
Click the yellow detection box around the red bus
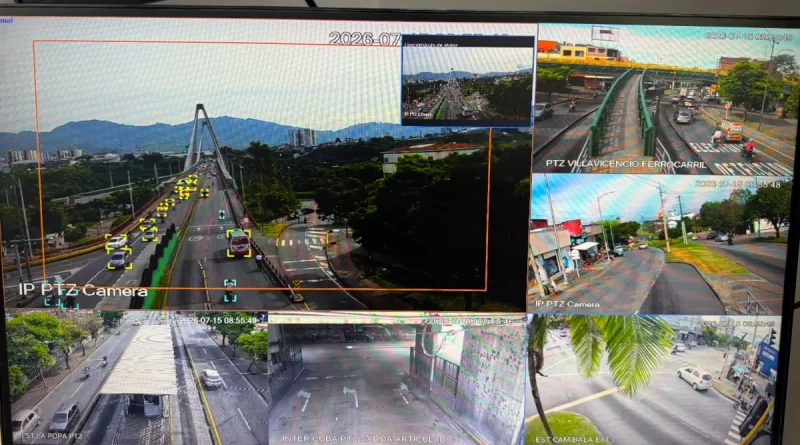(x=239, y=243)
